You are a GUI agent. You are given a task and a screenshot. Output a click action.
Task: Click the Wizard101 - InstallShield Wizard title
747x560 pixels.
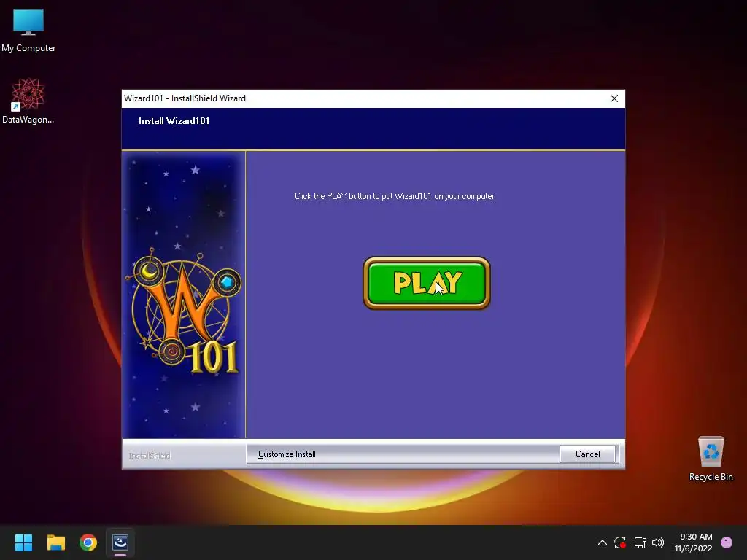[185, 98]
